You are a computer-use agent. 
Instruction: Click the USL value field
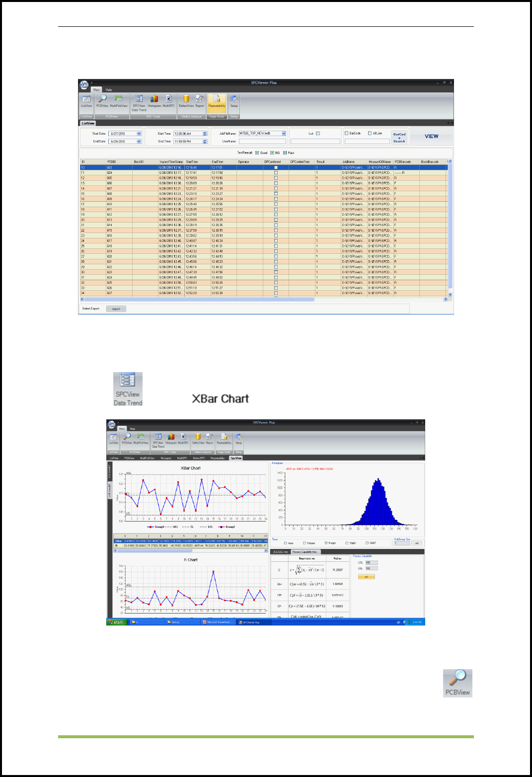click(x=372, y=563)
